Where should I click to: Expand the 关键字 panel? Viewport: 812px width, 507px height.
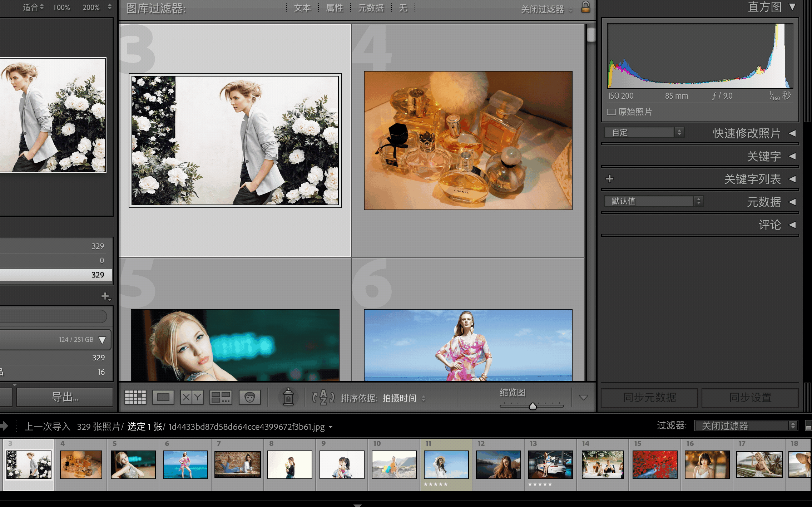(792, 156)
